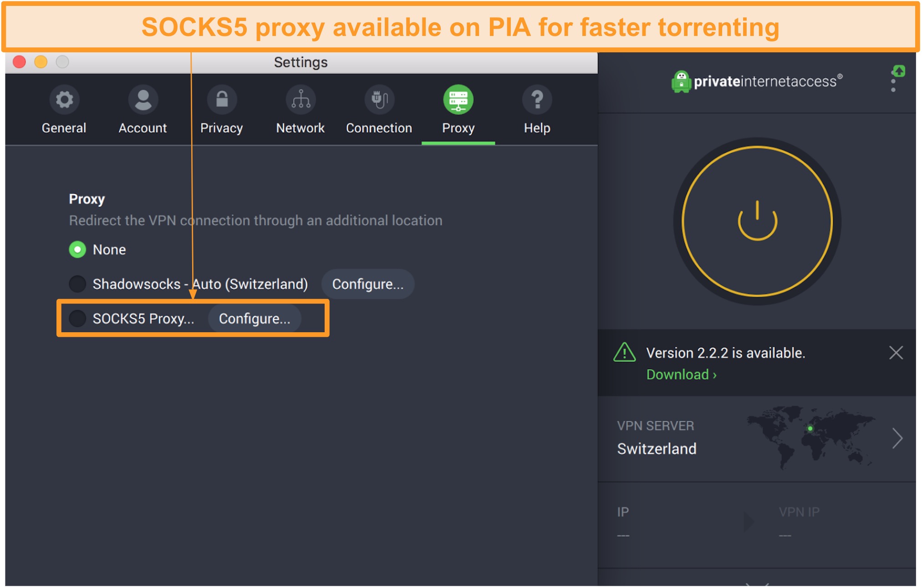Open the Connection plug icon
This screenshot has height=588, width=922.
(379, 99)
